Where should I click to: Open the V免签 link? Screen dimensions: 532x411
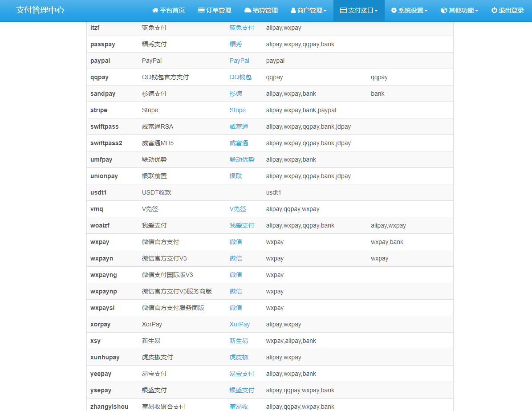237,209
